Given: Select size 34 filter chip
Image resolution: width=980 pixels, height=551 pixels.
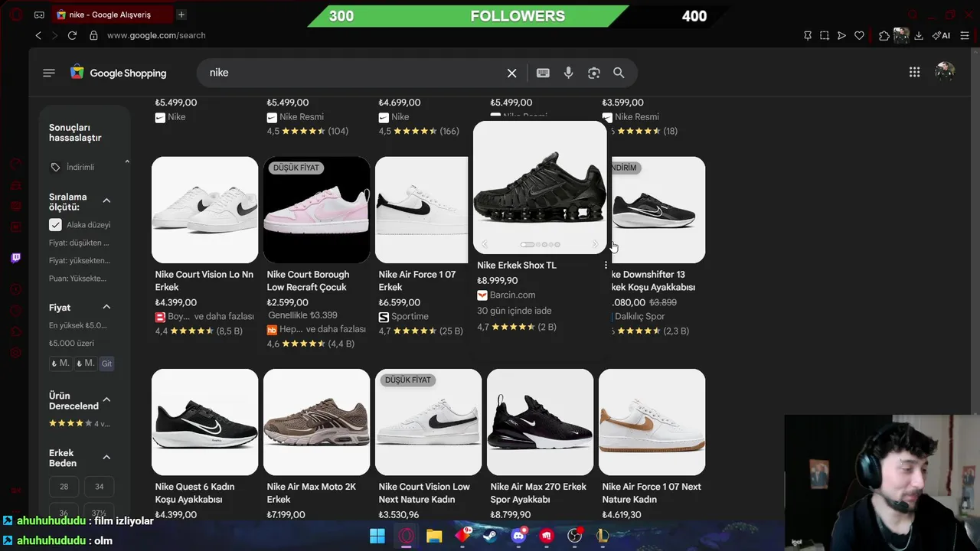Looking at the screenshot, I should tap(100, 487).
